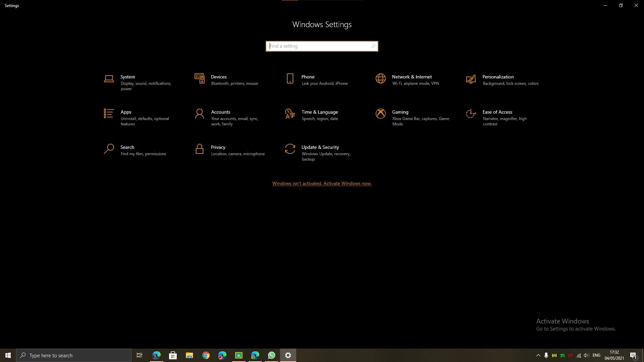Click the green 35 tray readout
Screen dimensions: 644x362
tap(562, 355)
